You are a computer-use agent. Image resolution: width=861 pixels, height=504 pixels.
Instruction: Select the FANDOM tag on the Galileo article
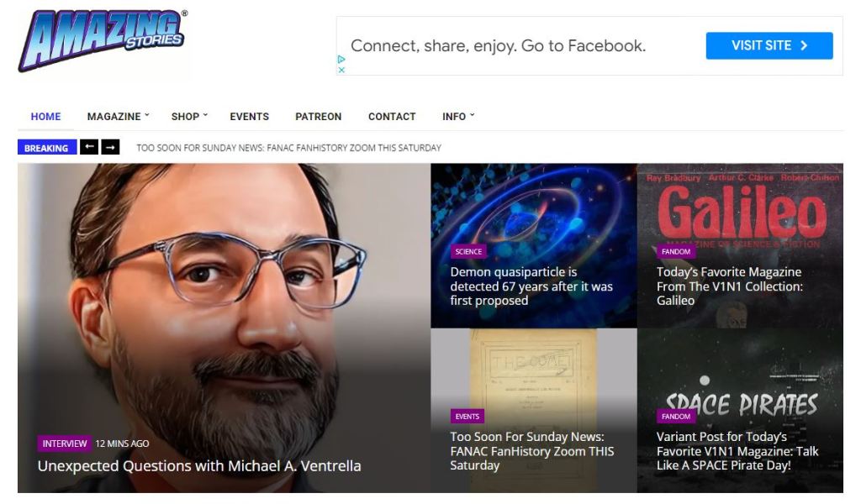click(x=676, y=251)
